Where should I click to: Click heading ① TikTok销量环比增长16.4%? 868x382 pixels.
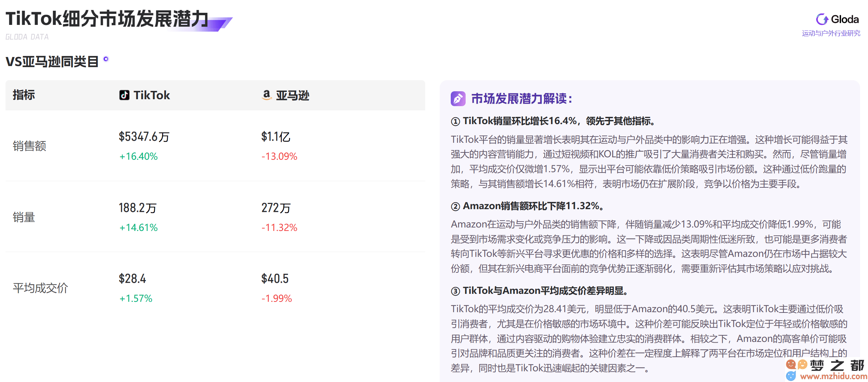(x=553, y=121)
